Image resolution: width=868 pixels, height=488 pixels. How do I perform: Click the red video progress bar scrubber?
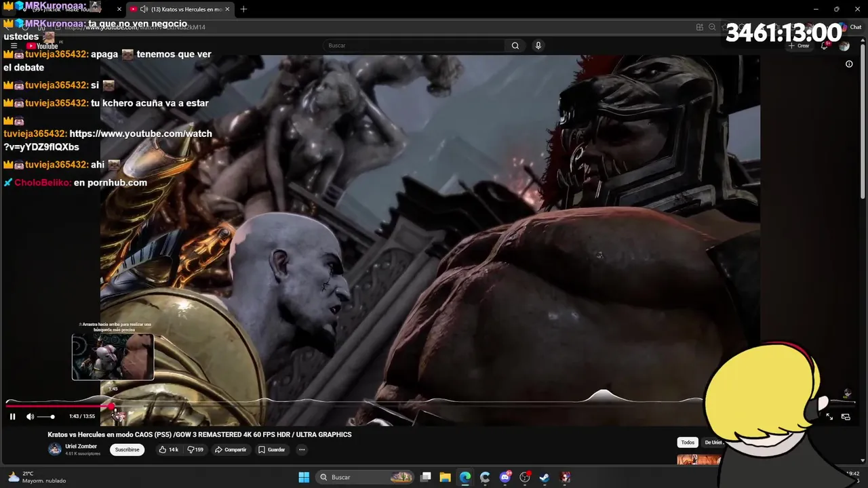113,407
